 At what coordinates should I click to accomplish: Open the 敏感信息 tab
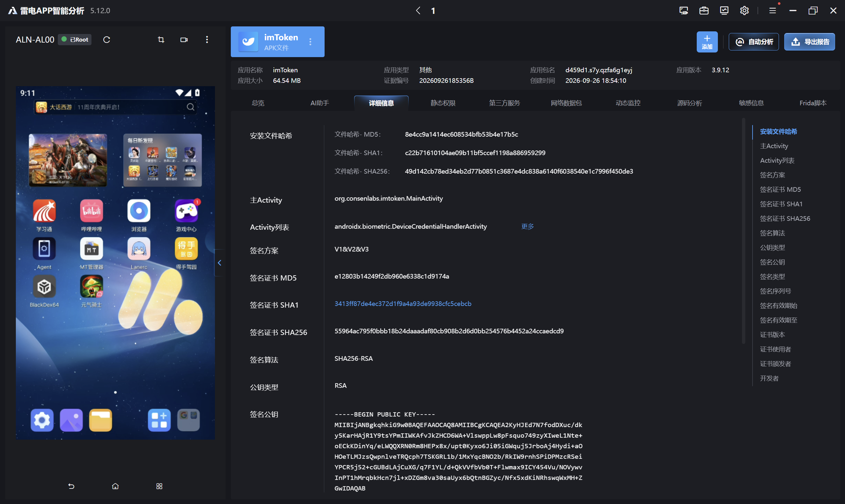tap(752, 103)
